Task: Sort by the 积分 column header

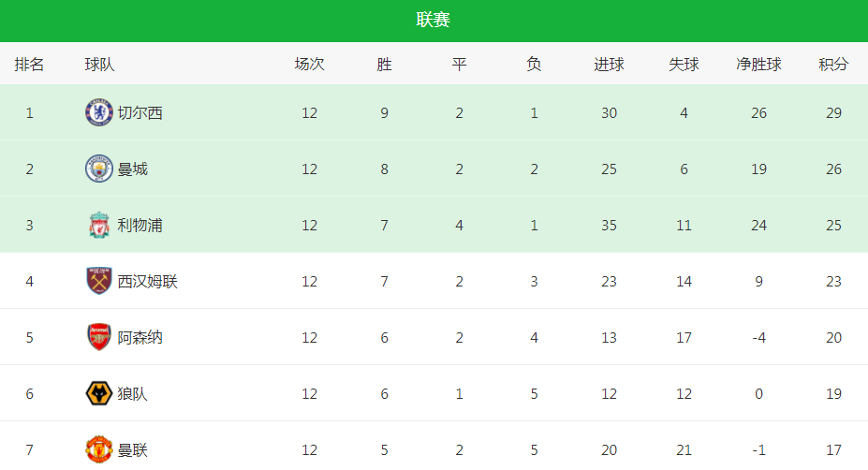Action: [x=833, y=65]
